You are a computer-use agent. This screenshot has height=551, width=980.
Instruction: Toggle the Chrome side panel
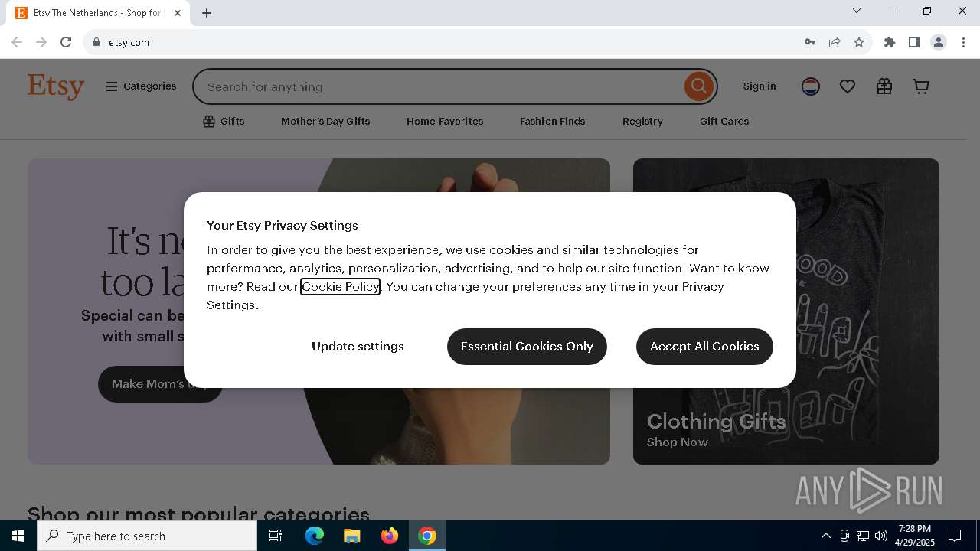click(x=914, y=42)
